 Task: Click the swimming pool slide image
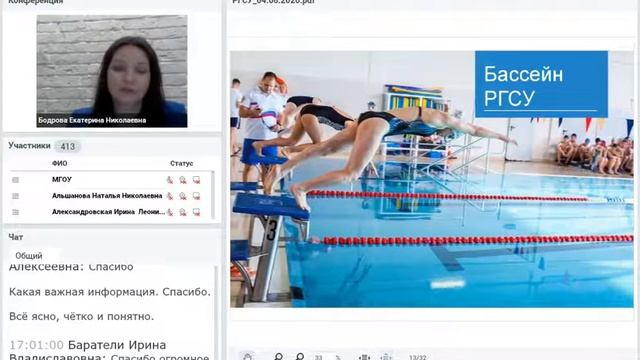pyautogui.click(x=432, y=179)
